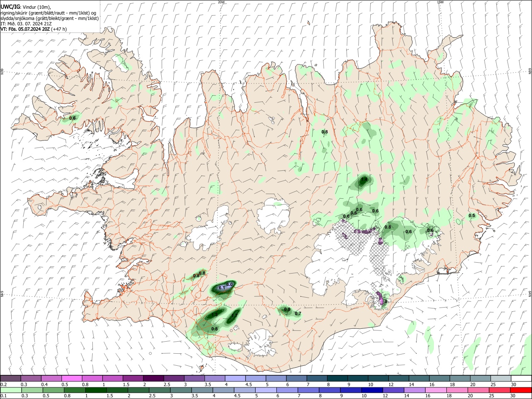Pick the pale green 0.1 swatch on lower scale
Image resolution: width=532 pixels, height=399 pixels.
coord(10,390)
